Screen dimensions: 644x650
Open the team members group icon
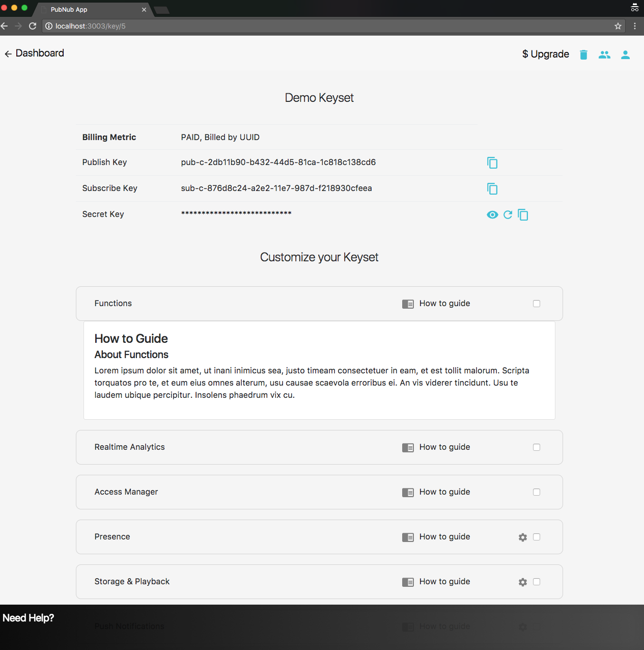[x=604, y=55]
